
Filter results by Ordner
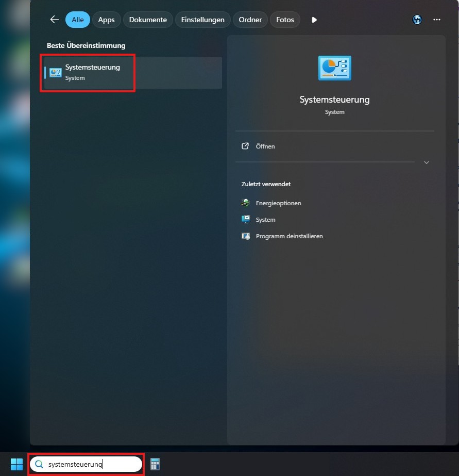pyautogui.click(x=250, y=20)
